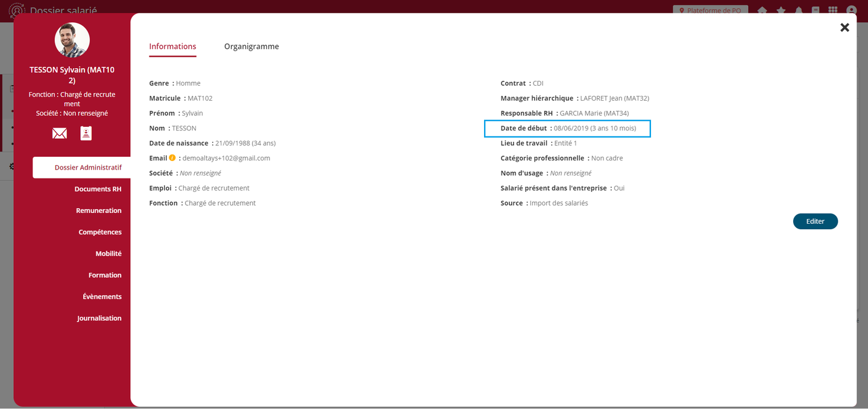Click the Dossier salarié logo icon
Viewport: 868px width, 409px height.
click(17, 10)
